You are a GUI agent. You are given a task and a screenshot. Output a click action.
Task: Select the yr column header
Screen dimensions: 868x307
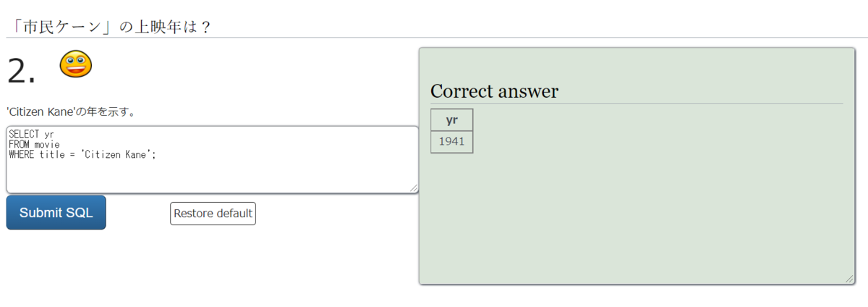click(x=451, y=120)
